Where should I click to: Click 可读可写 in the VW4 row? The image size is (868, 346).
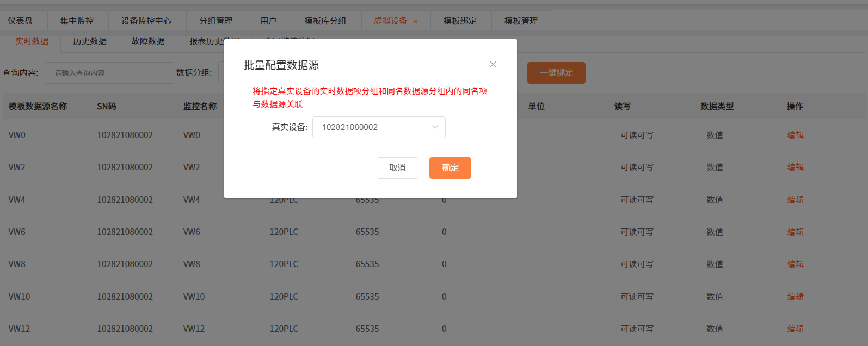coord(637,200)
